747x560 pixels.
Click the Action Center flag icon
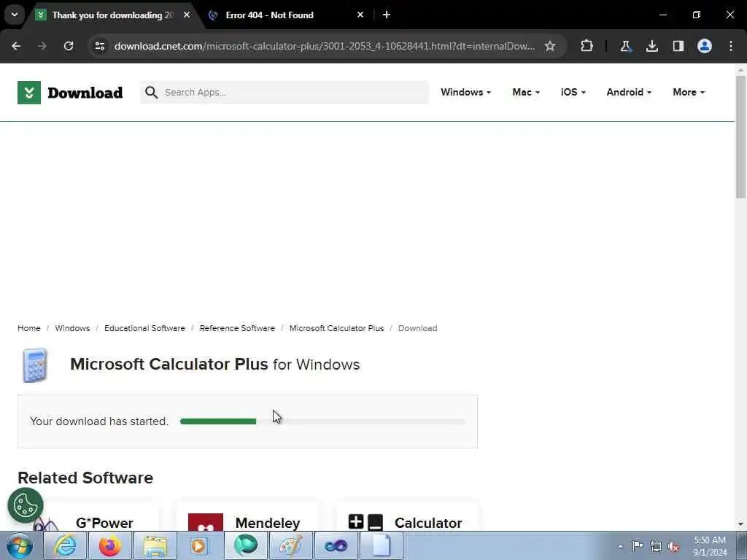638,546
